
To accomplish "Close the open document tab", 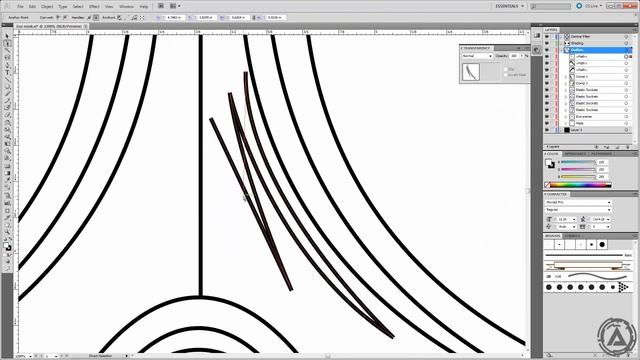I will pyautogui.click(x=86, y=26).
